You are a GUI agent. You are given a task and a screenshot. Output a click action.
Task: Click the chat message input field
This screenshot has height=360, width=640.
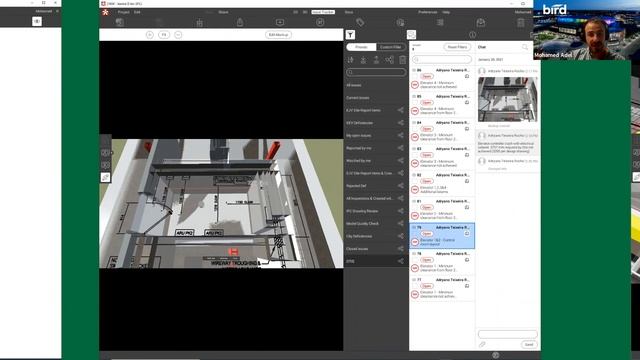pyautogui.click(x=508, y=334)
